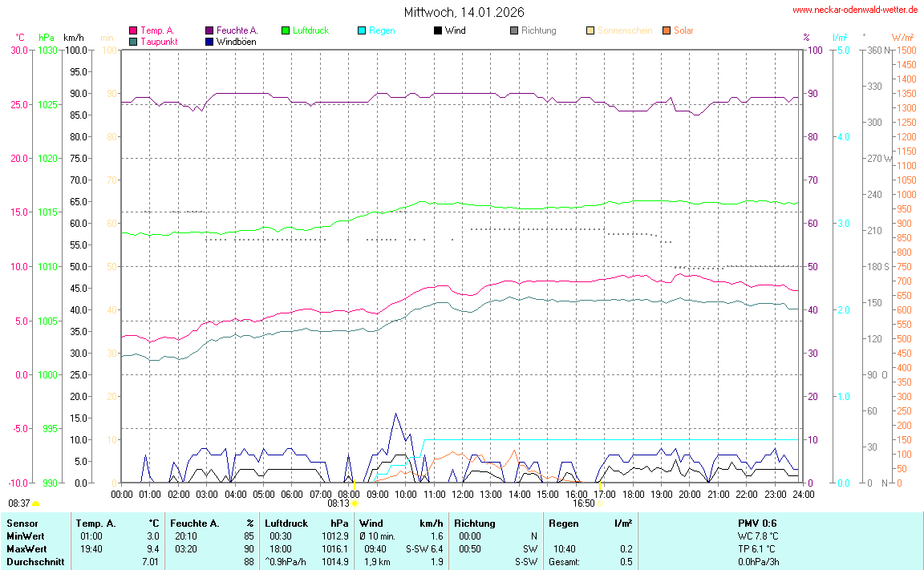Click the teal Taupunkt legend square
The image size is (924, 570).
coord(133,42)
